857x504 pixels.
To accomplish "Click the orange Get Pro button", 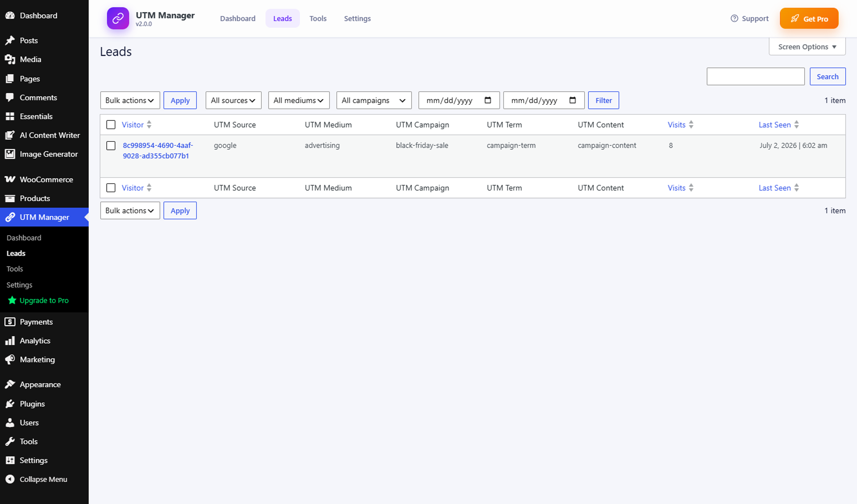I will 809,18.
